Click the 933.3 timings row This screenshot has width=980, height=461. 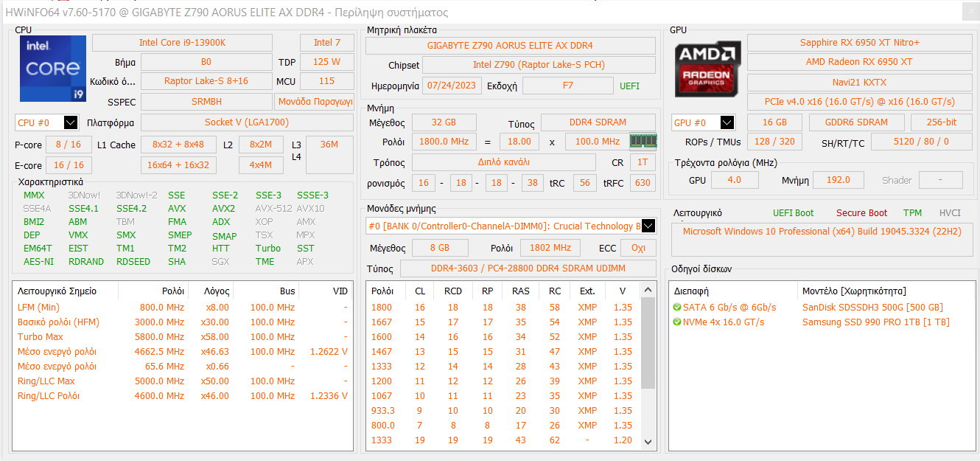[504, 411]
